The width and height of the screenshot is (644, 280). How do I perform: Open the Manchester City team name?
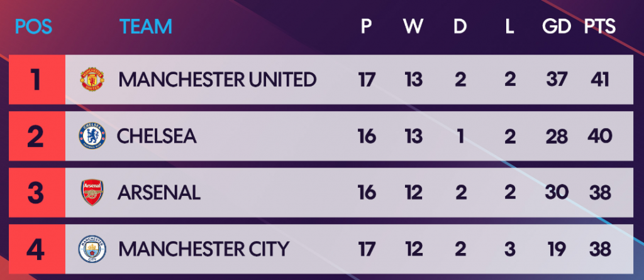pyautogui.click(x=204, y=249)
